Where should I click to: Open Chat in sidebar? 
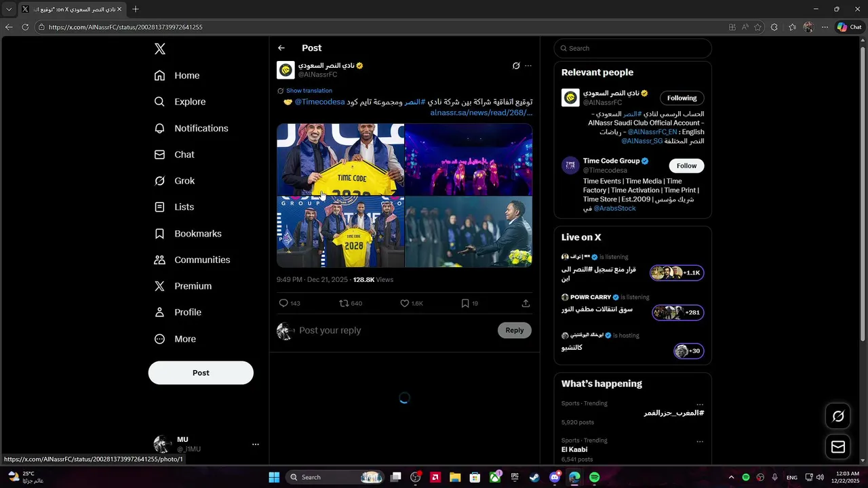click(174, 155)
